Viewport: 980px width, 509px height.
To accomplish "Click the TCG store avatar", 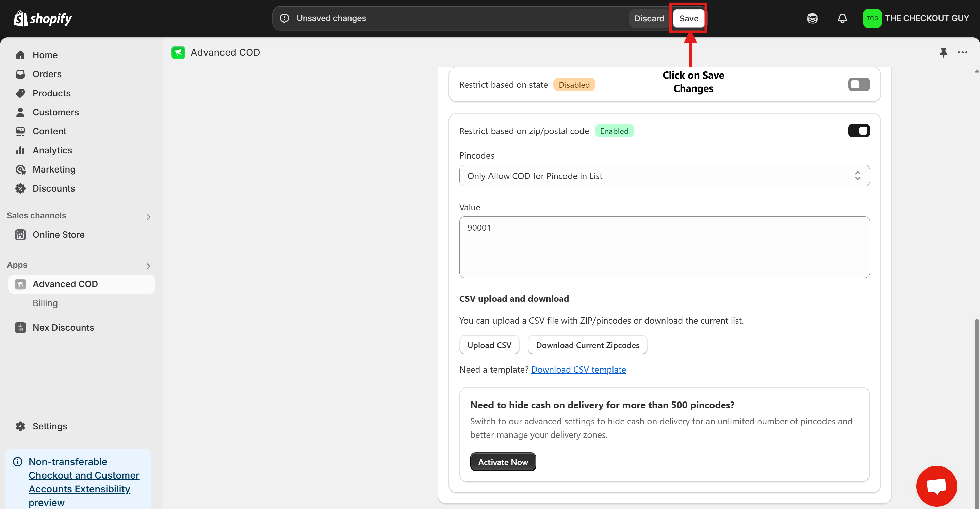I will click(x=872, y=18).
